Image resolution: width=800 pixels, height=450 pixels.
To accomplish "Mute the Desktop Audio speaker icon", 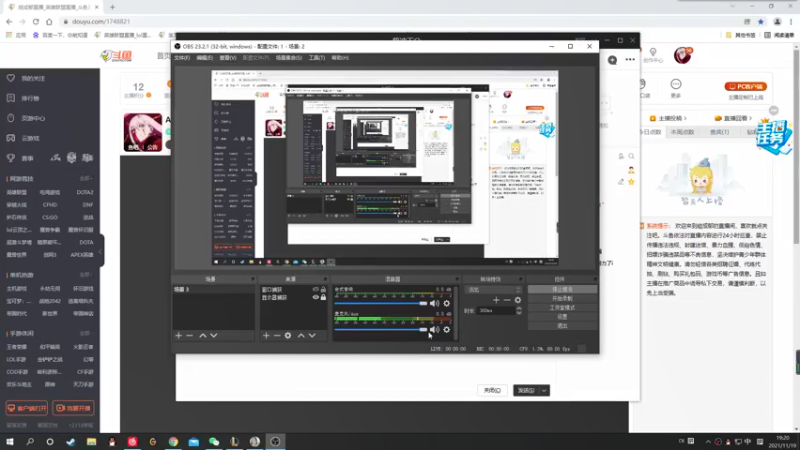I will 434,303.
